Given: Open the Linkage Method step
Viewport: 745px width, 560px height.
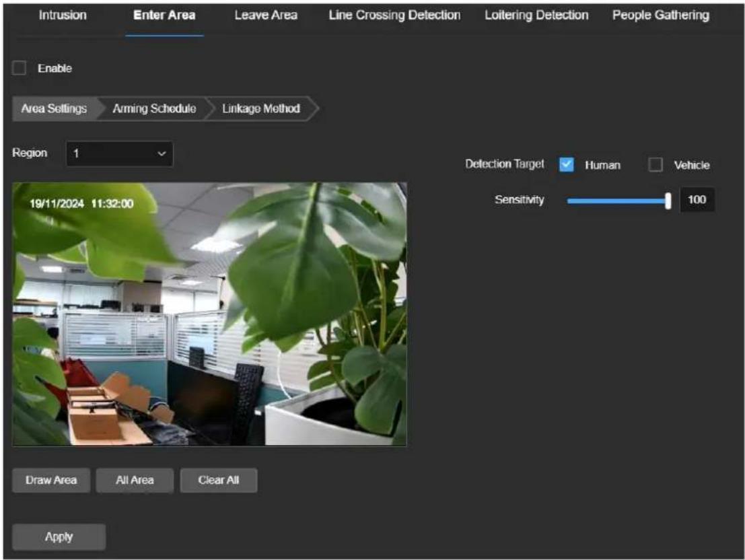Looking at the screenshot, I should coord(261,108).
